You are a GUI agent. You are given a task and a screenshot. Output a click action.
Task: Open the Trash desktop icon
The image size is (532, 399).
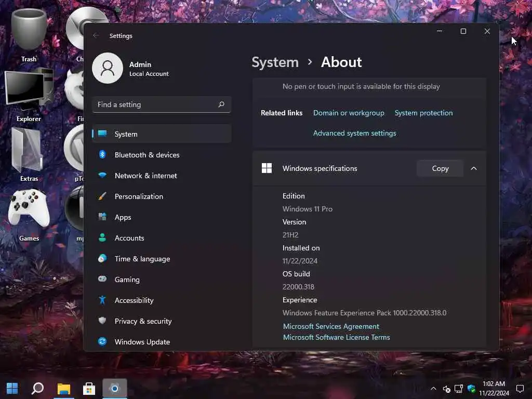click(x=29, y=35)
